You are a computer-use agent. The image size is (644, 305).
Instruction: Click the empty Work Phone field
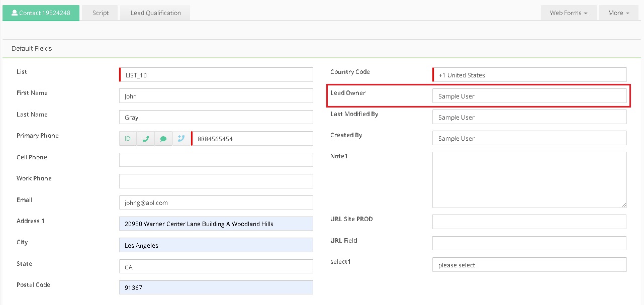[x=216, y=181]
